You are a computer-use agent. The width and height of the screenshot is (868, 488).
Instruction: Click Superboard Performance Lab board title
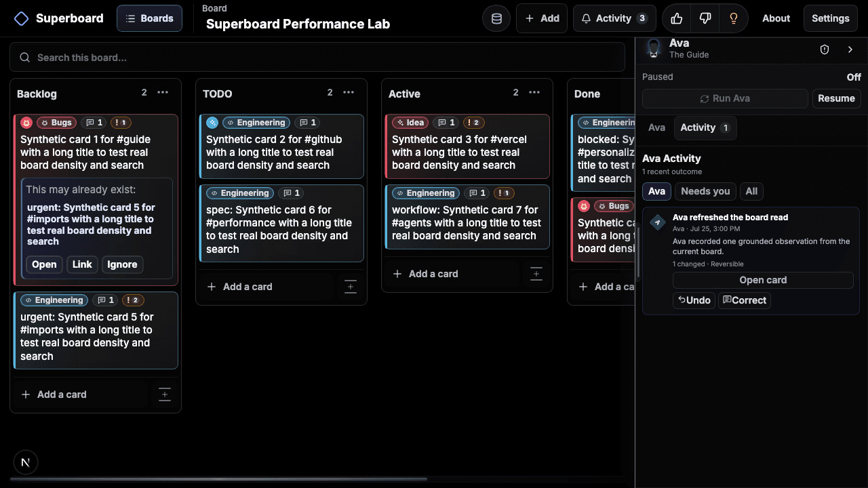coord(298,24)
